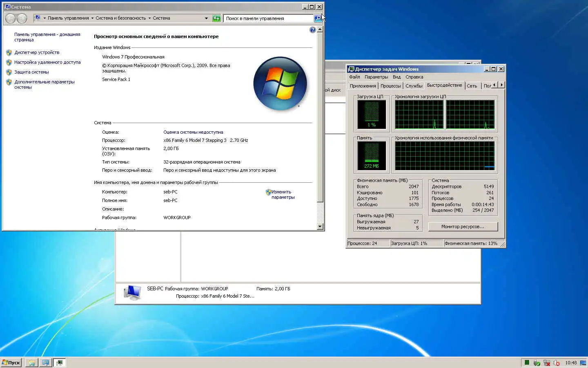Click the computer icon in the SEB-PC details pane
The image size is (588, 368).
click(132, 293)
